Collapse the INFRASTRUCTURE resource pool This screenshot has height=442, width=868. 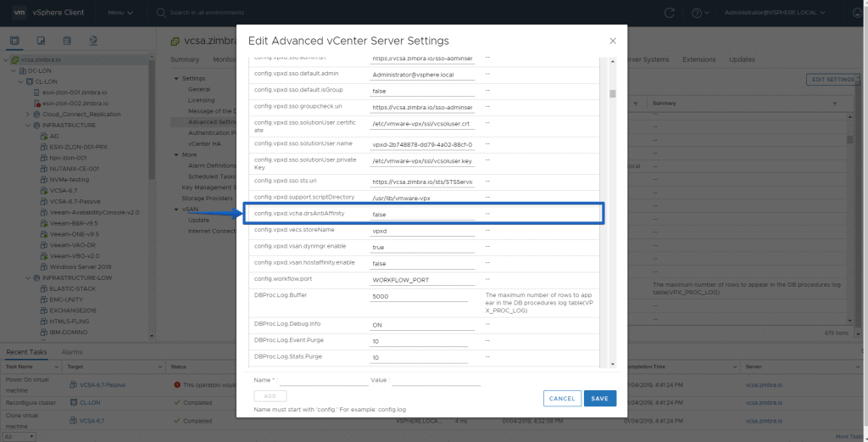point(28,126)
